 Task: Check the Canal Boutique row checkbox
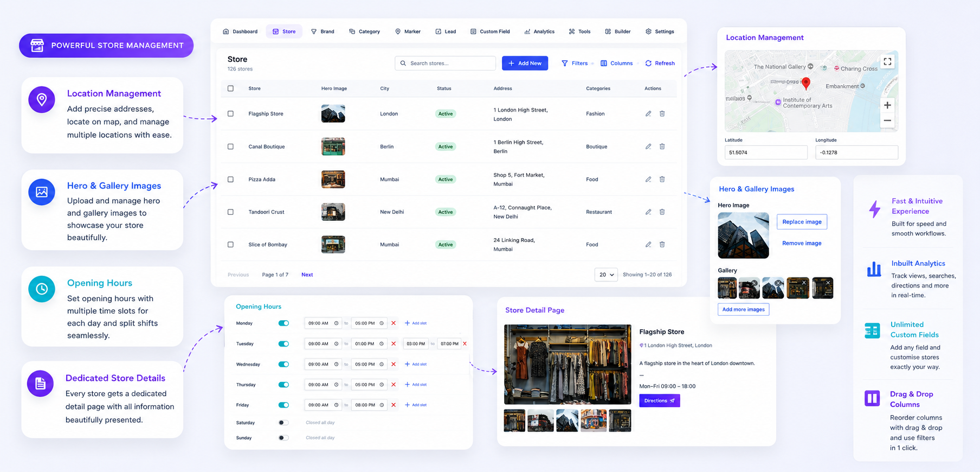tap(230, 146)
